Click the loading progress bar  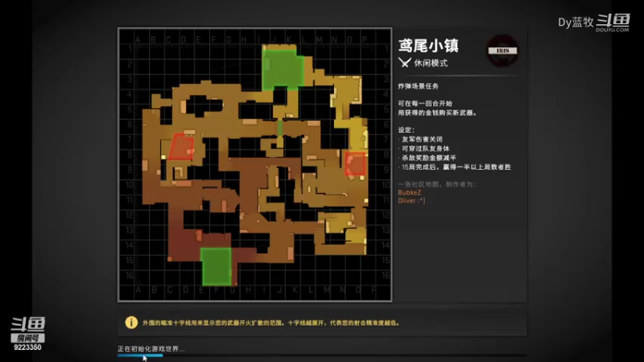coord(322,356)
